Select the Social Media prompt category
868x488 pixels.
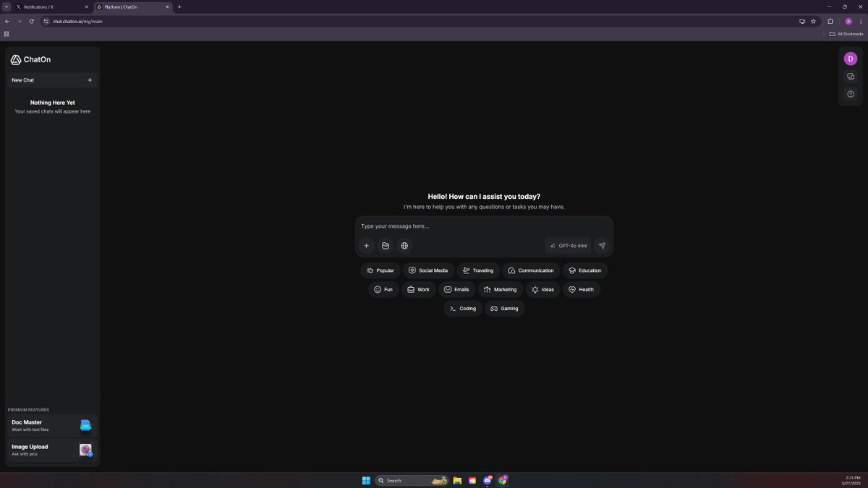tap(428, 270)
